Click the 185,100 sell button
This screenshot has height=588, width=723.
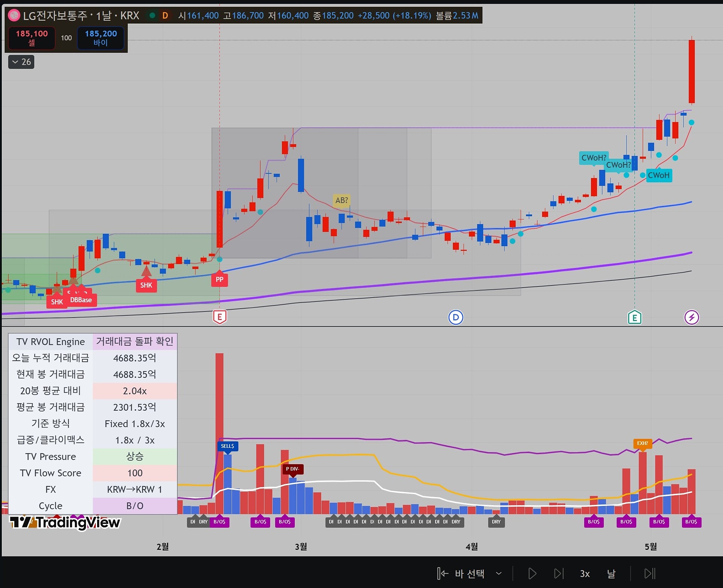coord(32,38)
